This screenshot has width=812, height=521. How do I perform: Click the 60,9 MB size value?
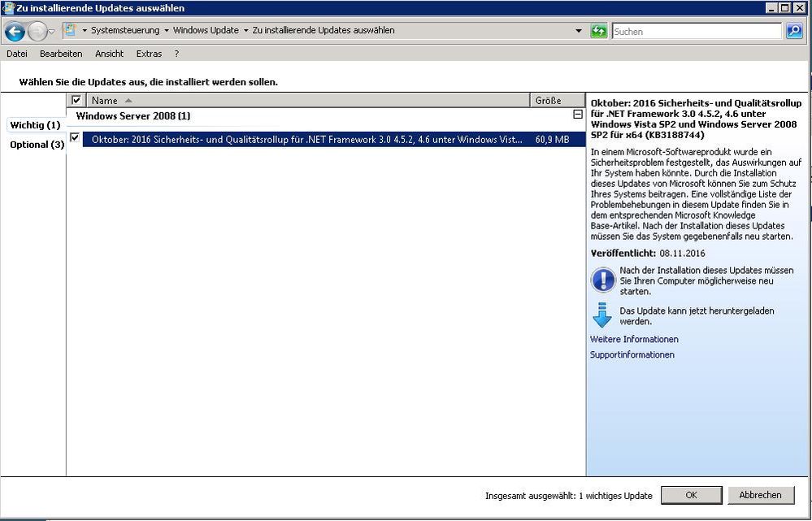(x=552, y=139)
